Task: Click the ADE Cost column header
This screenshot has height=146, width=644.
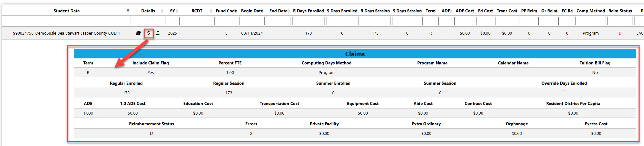Action: (464, 11)
